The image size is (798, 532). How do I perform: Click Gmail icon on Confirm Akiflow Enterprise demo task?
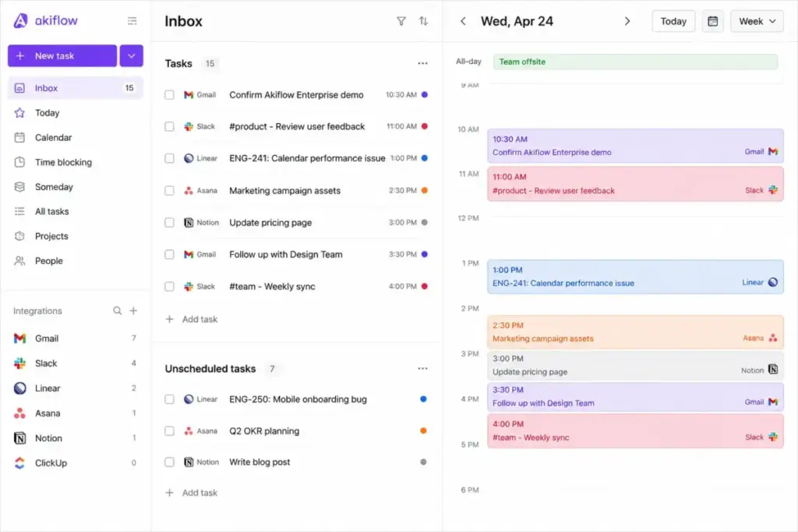pyautogui.click(x=189, y=95)
